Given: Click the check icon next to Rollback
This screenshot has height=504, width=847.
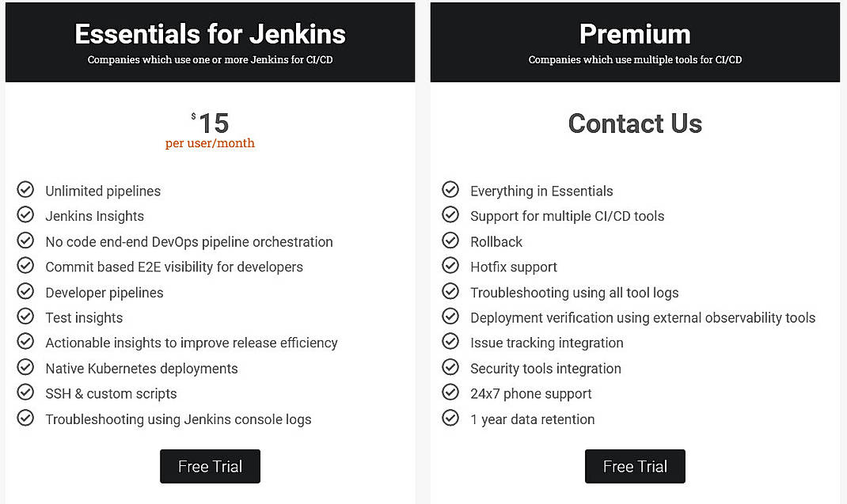Looking at the screenshot, I should point(451,241).
